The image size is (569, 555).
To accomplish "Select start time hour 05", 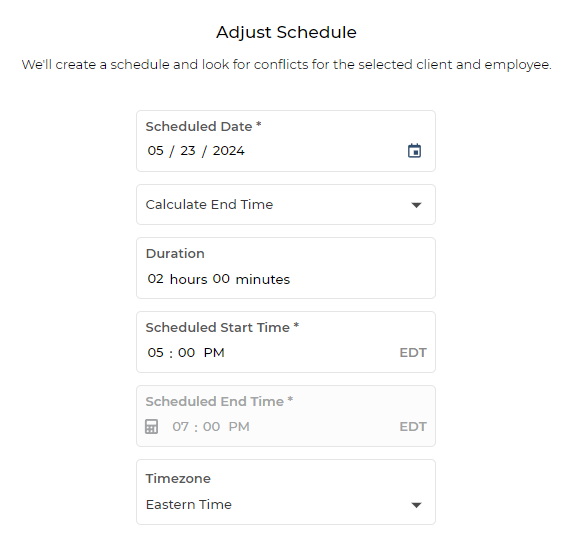I will tap(155, 352).
